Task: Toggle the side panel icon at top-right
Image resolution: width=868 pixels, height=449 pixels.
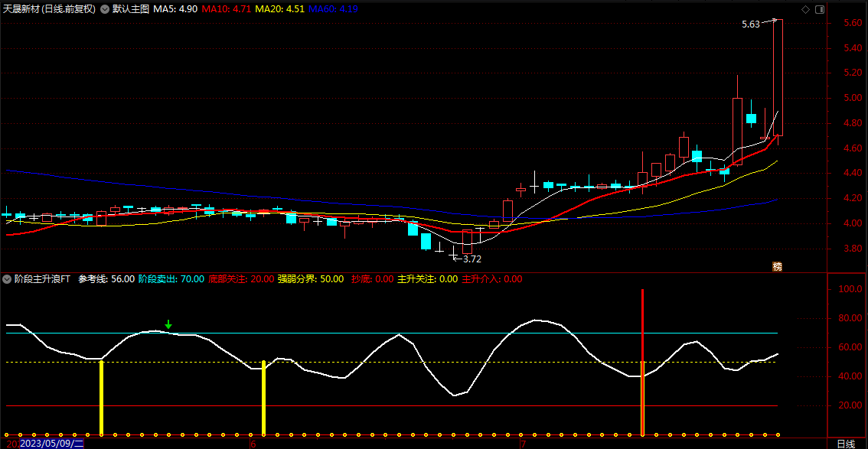Action: coord(820,9)
